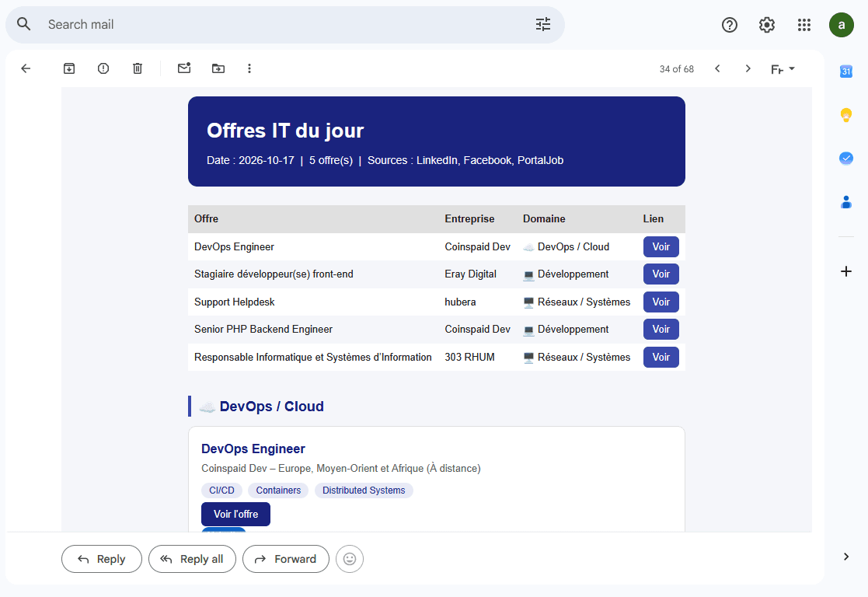Click '303 RHUM' company cell
This screenshot has height=597, width=868.
click(x=469, y=358)
